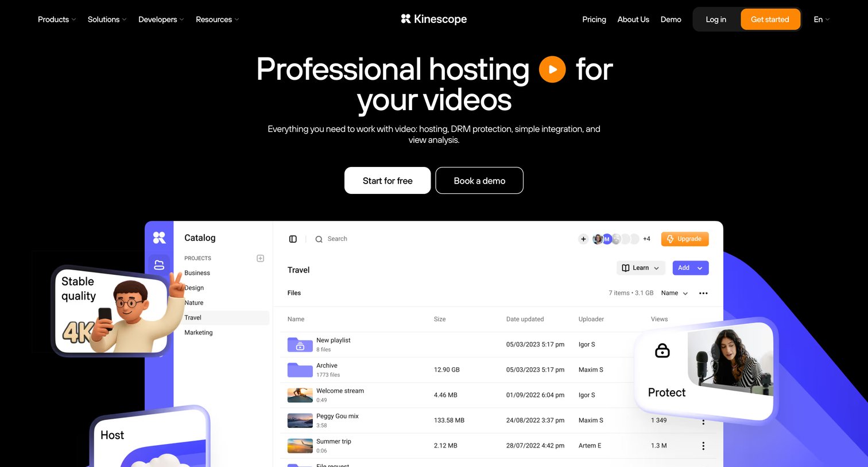868x467 pixels.
Task: Select the Business project
Action: point(197,273)
